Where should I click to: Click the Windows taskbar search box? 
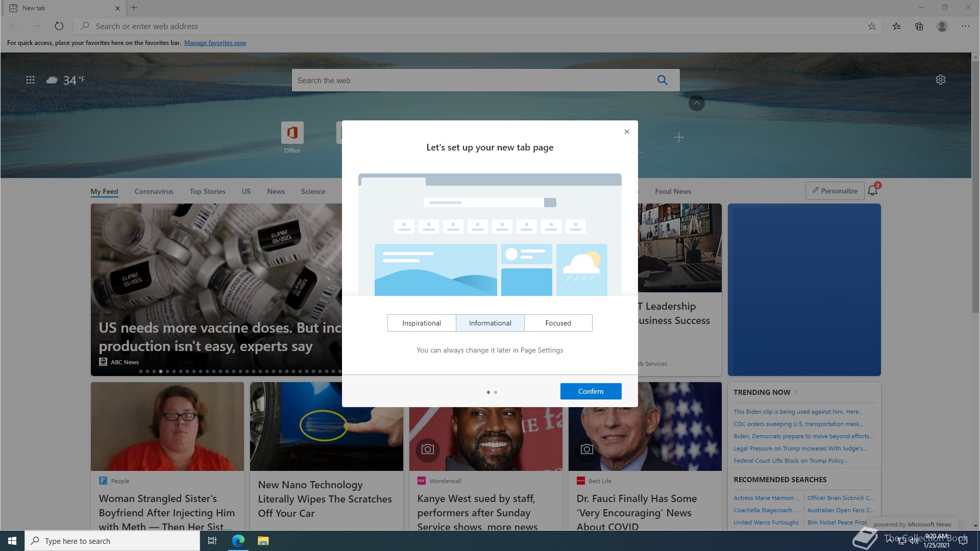coord(112,541)
